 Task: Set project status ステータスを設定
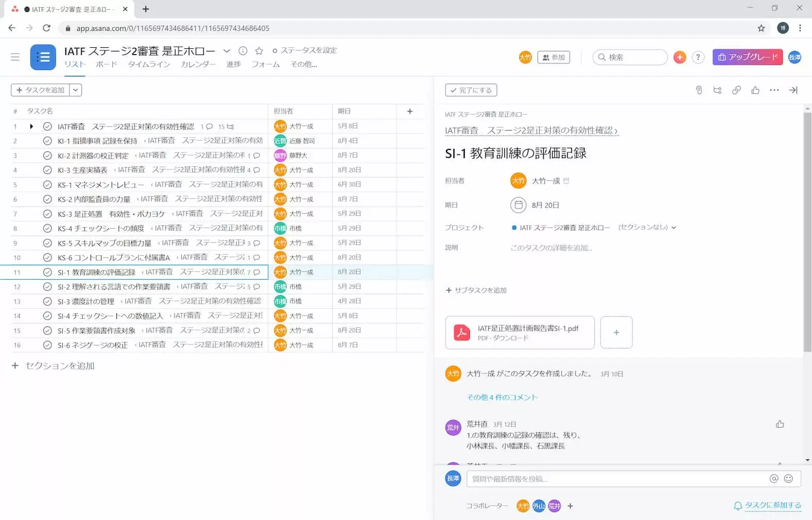point(305,50)
